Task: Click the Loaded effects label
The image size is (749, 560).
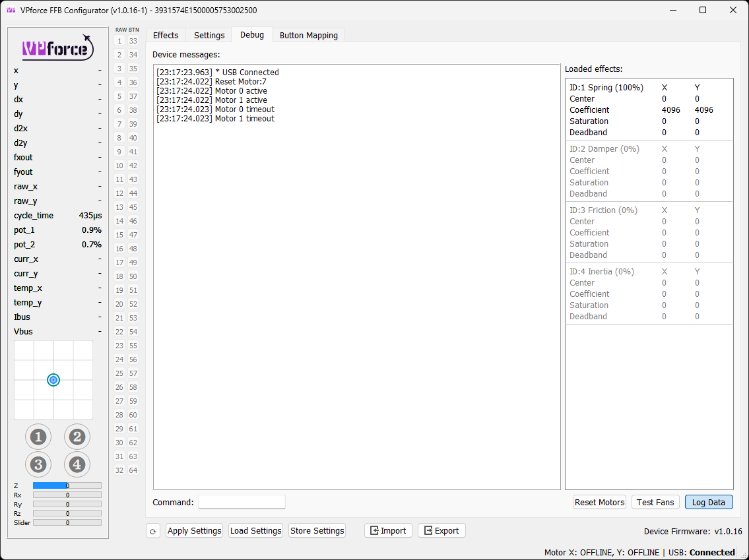Action: coord(594,69)
